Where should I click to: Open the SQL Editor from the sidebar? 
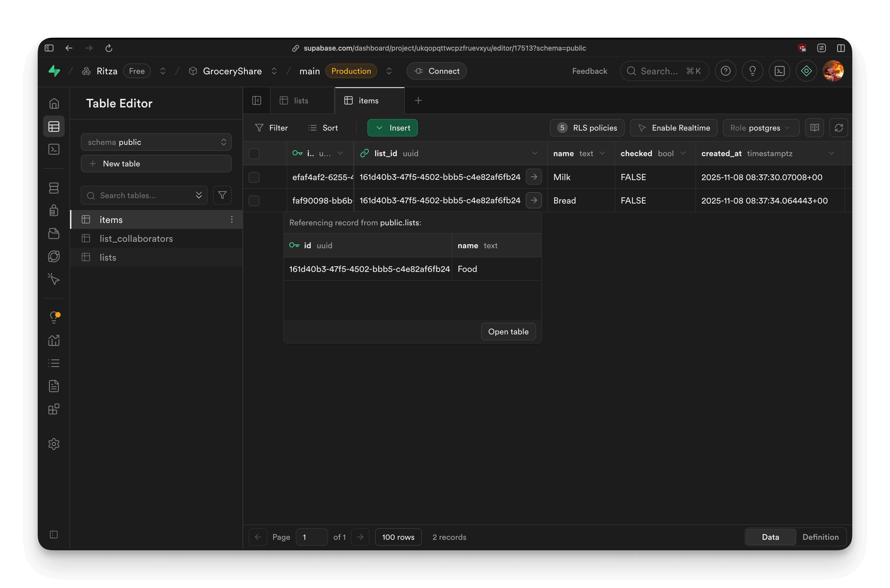(x=54, y=149)
